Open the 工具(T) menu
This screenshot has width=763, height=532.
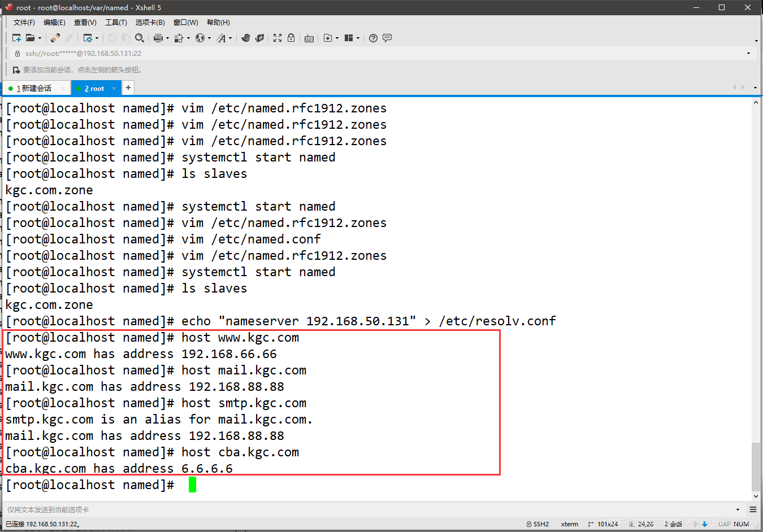pyautogui.click(x=116, y=23)
